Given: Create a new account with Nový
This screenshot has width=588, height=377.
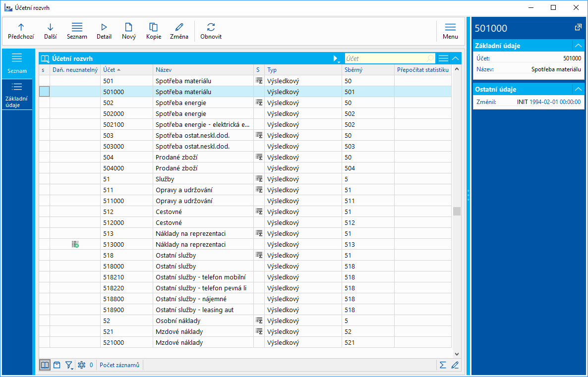Looking at the screenshot, I should [128, 31].
